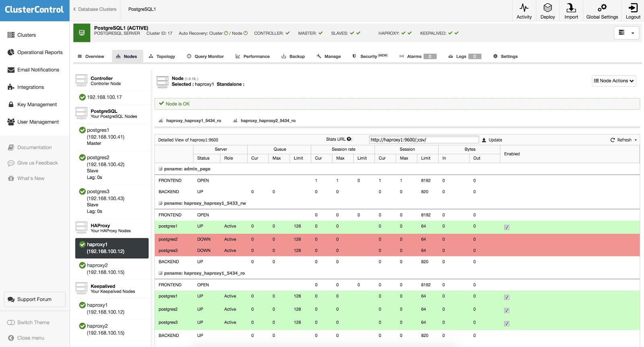The height and width of the screenshot is (347, 644).
Task: Click the green PostgreSQL1 cluster icon
Action: 82,33
